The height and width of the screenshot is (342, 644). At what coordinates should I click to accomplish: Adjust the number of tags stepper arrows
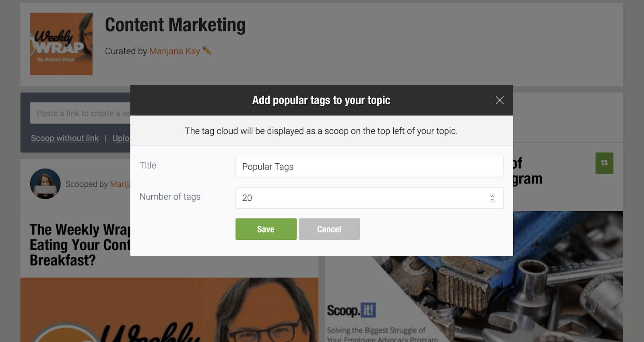pos(492,198)
